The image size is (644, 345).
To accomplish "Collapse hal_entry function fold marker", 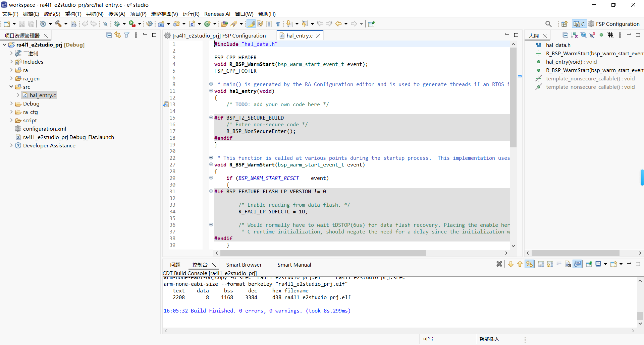I will tap(211, 91).
